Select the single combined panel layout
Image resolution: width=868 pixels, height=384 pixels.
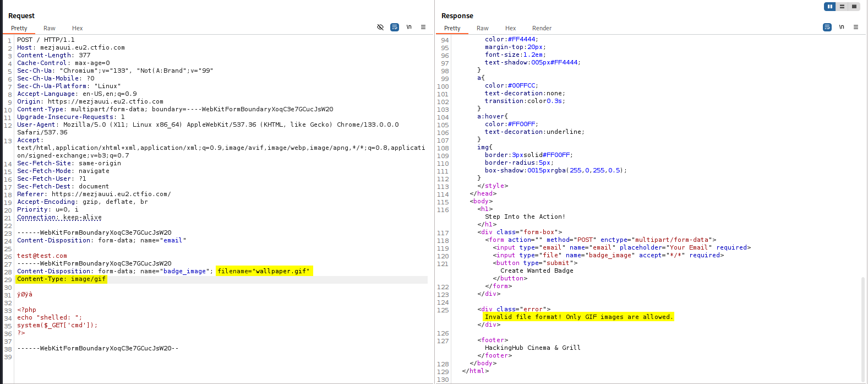854,7
